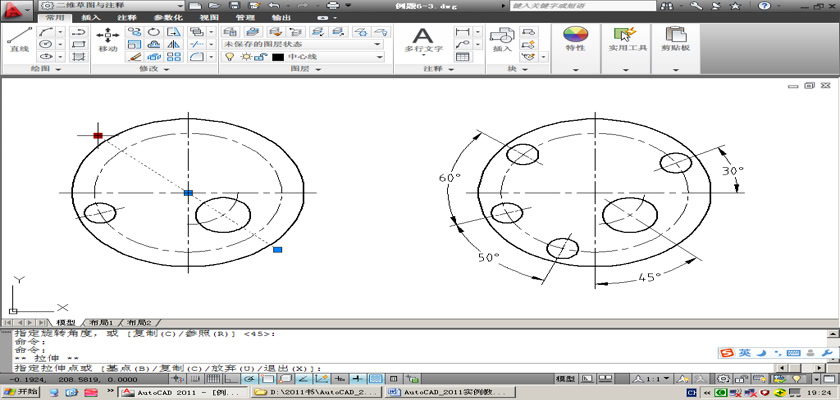Select the Line (直线) drawing tool
The height and width of the screenshot is (400, 840).
18,38
